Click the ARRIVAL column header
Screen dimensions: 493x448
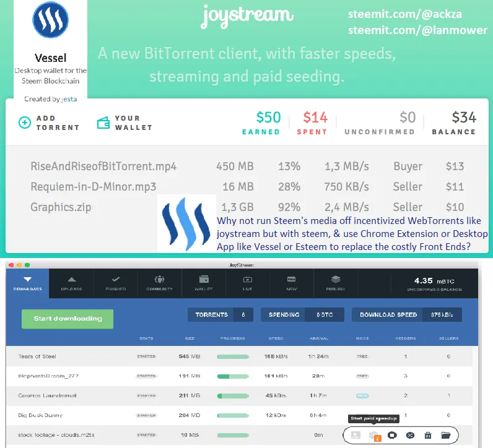[x=319, y=338]
